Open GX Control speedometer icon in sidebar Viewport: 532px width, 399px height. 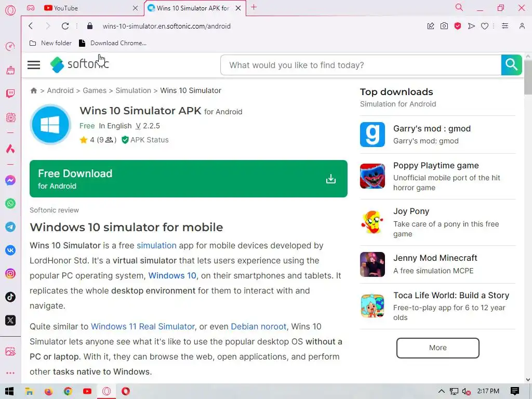(10, 46)
